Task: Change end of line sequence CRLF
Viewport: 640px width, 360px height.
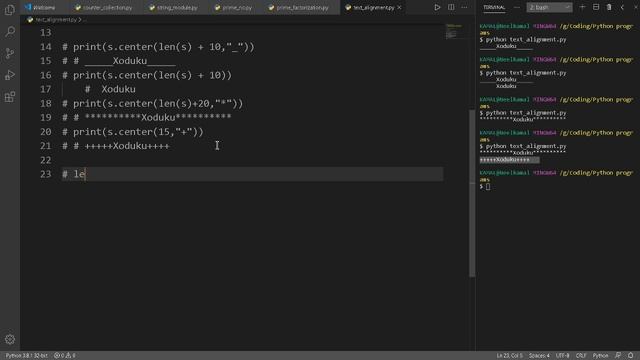Action: point(581,356)
